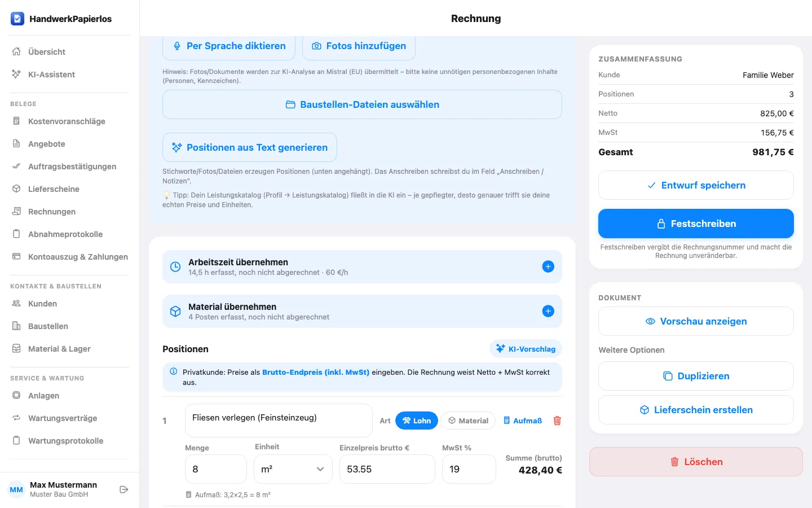Set position type to Material

click(x=468, y=421)
